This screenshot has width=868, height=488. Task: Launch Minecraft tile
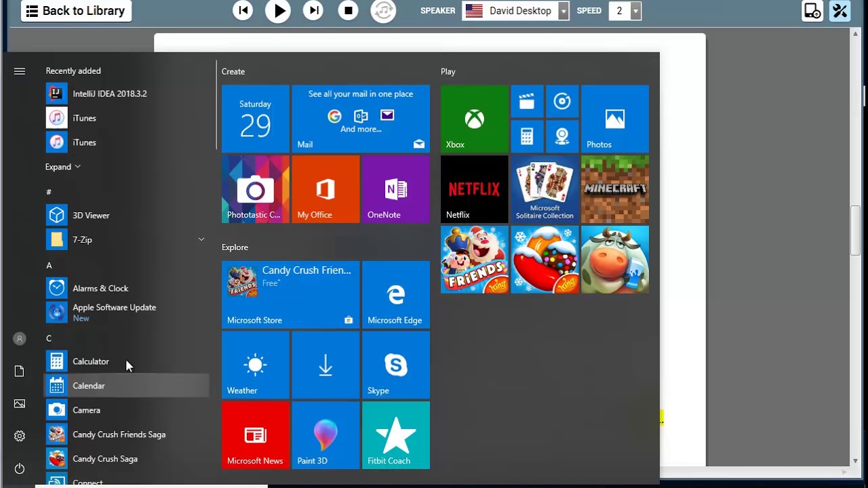(615, 189)
